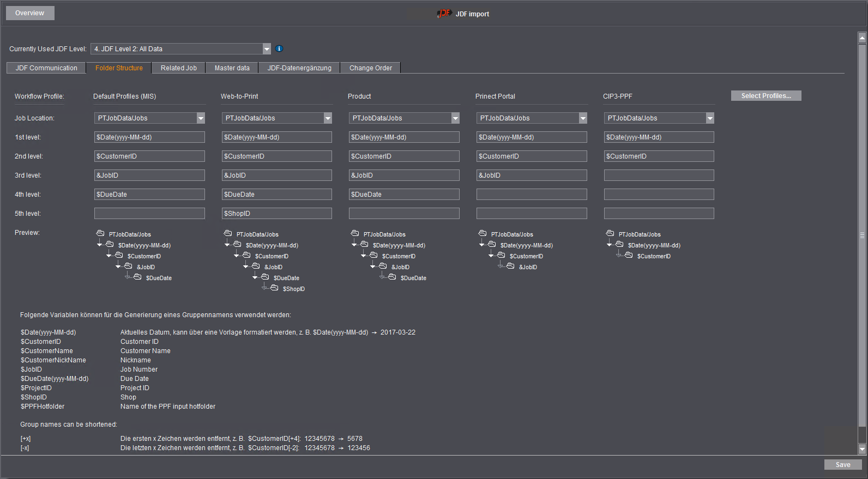Click the JDF logo icon in title bar
Image resolution: width=868 pixels, height=479 pixels.
[x=444, y=14]
